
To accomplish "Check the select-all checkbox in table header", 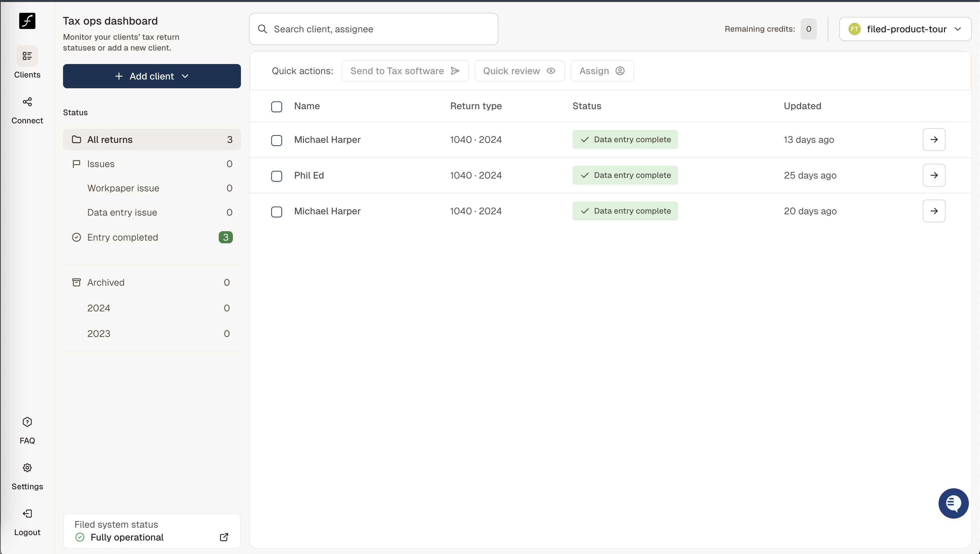I will click(x=277, y=106).
